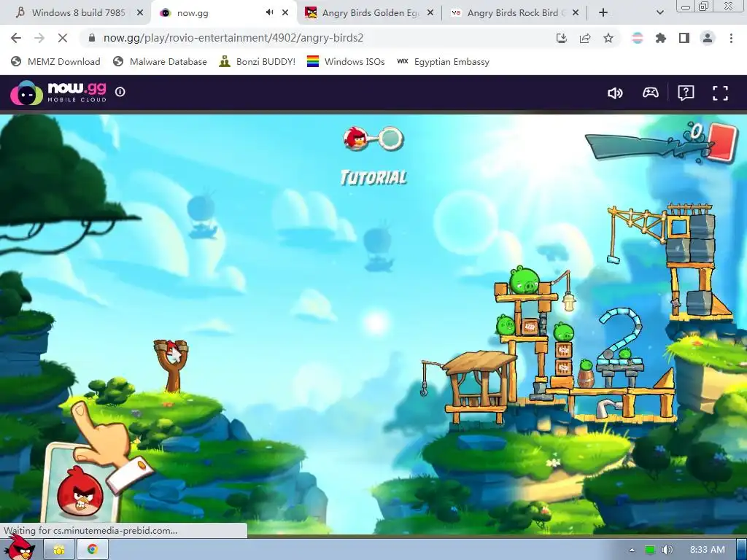The image size is (747, 560).
Task: Toggle the browser side panel
Action: (x=684, y=38)
